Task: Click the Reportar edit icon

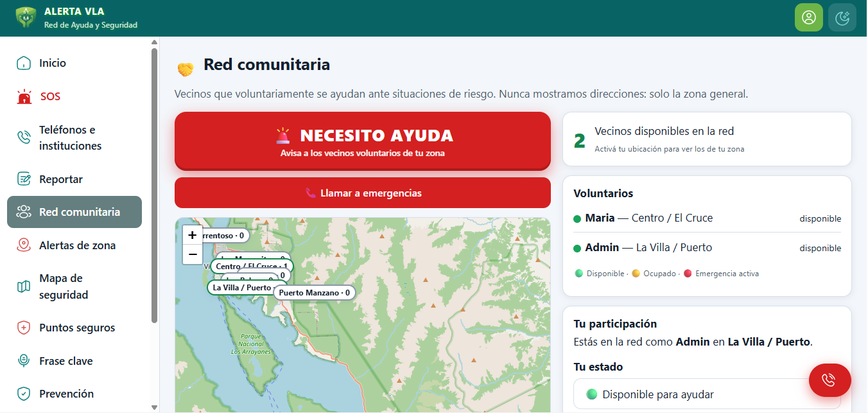Action: [24, 179]
